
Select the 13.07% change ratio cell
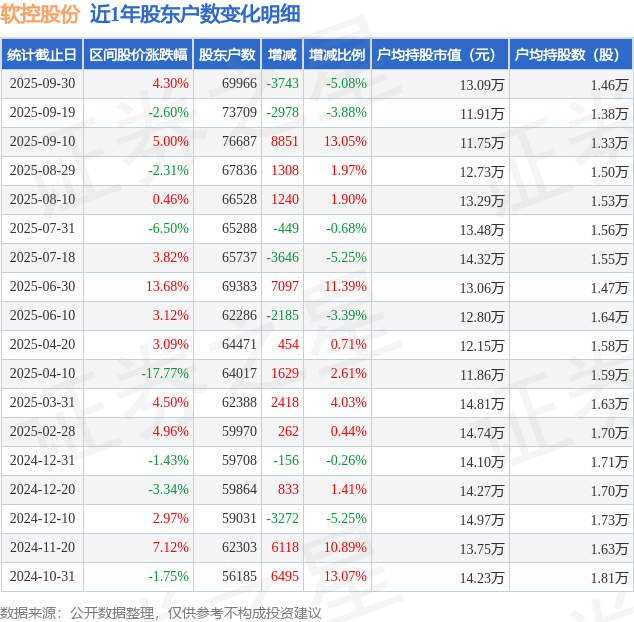[346, 577]
